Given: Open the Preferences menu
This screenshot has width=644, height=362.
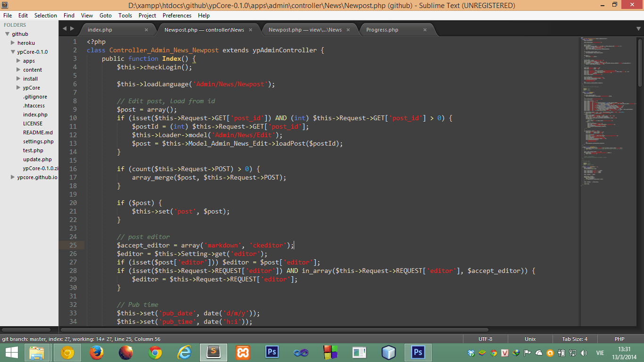Looking at the screenshot, I should click(177, 15).
